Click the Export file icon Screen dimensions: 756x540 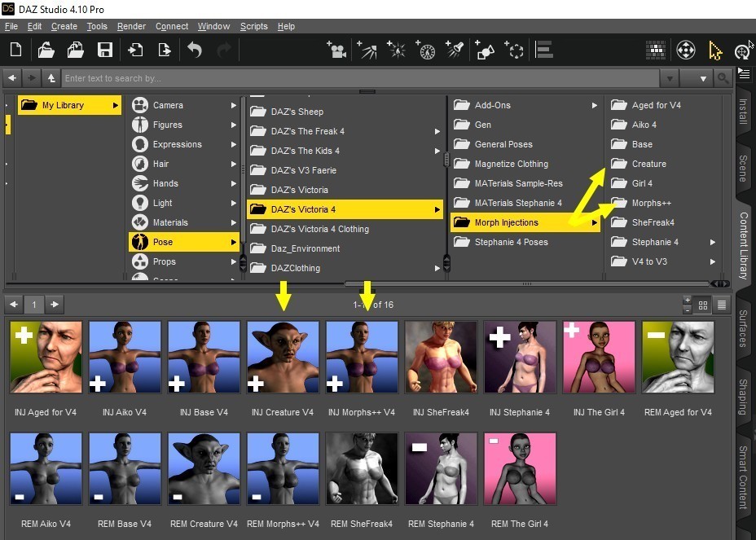coord(165,50)
